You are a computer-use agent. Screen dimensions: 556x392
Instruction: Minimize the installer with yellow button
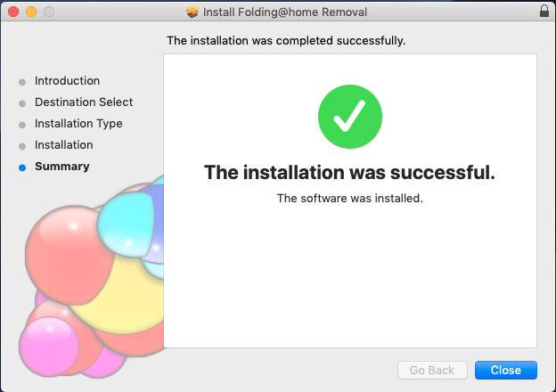coord(31,12)
